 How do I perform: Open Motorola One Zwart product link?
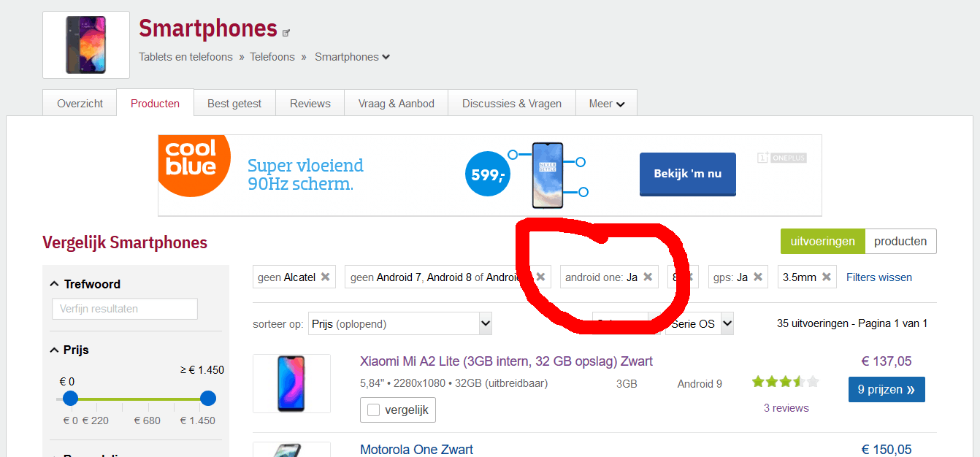pyautogui.click(x=416, y=449)
